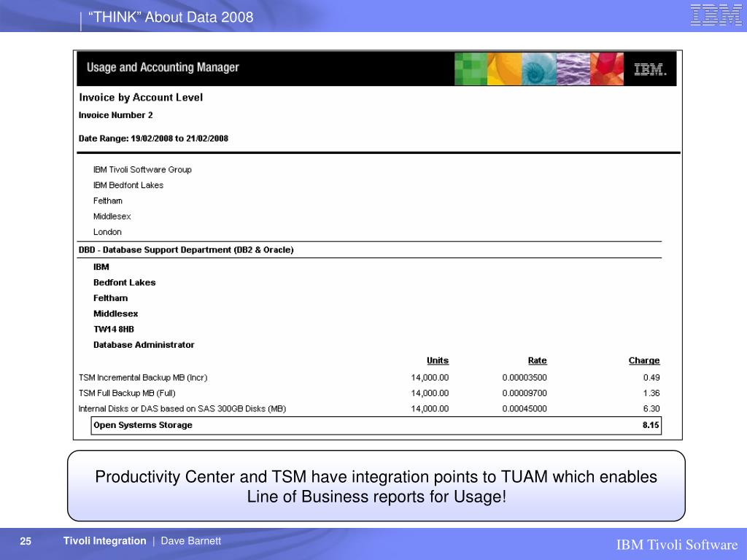Select the "Invoice Number 2" text
The image size is (747, 560).
pyautogui.click(x=116, y=115)
